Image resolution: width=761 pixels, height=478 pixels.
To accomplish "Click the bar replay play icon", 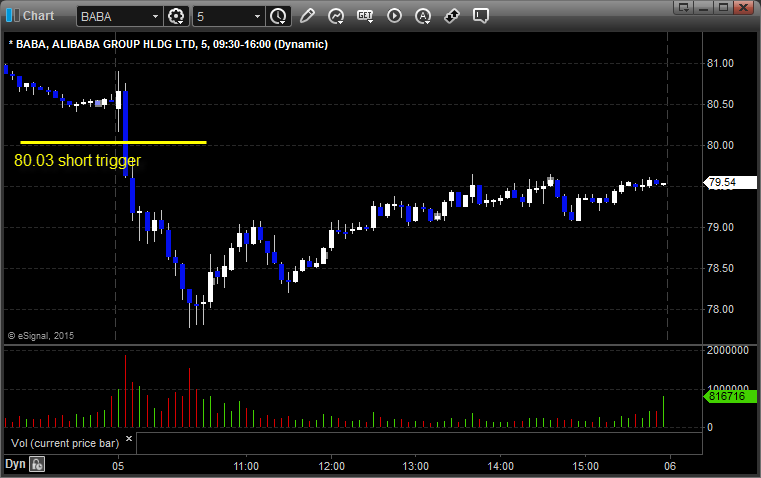I will [x=394, y=16].
